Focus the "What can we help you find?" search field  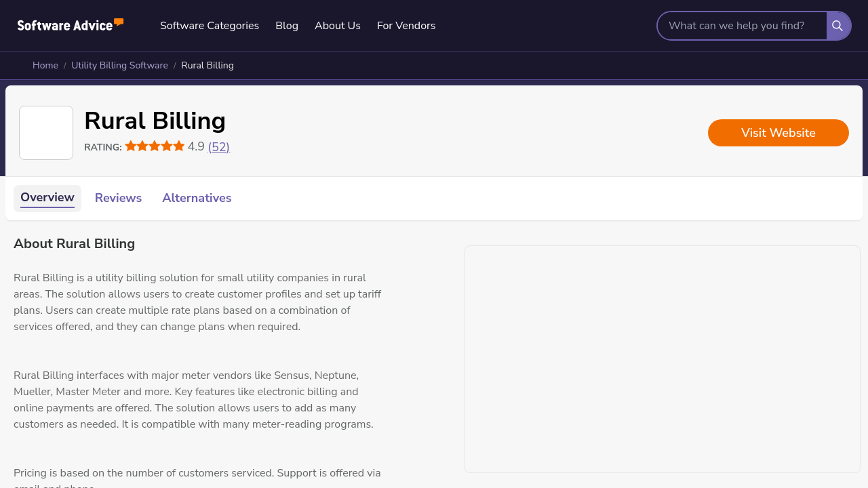pos(742,26)
